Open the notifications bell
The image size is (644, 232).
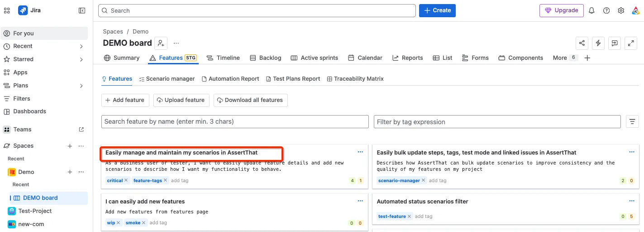[x=592, y=10]
